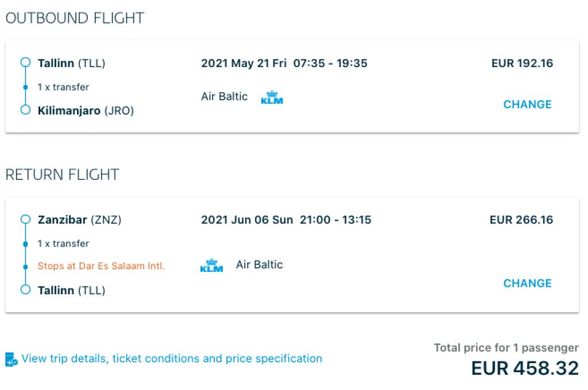Change the return flight
588x390 pixels.
click(527, 283)
